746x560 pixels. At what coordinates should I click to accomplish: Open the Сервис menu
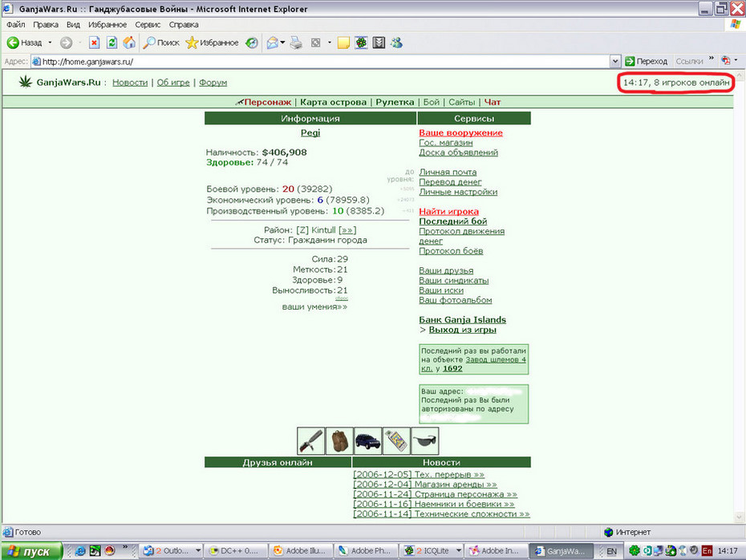(x=148, y=25)
